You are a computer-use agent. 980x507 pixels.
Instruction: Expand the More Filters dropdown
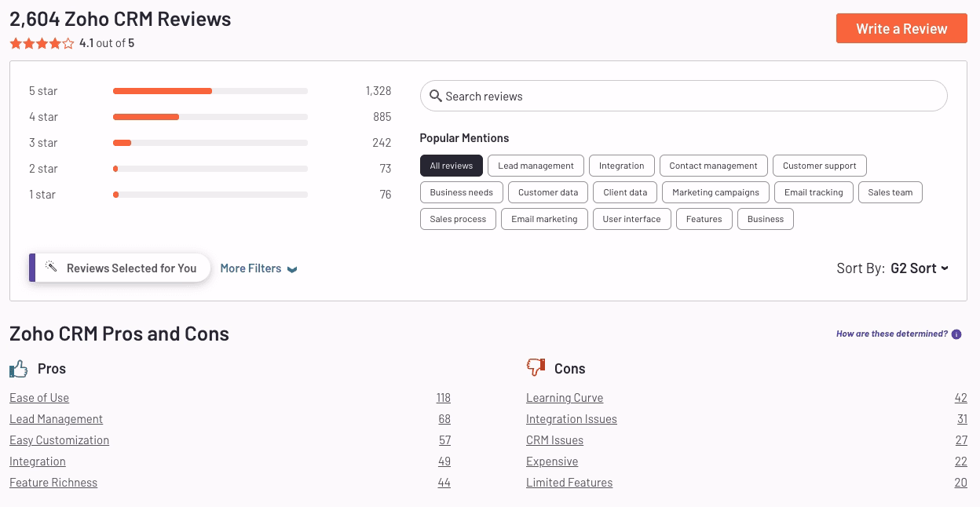(258, 268)
